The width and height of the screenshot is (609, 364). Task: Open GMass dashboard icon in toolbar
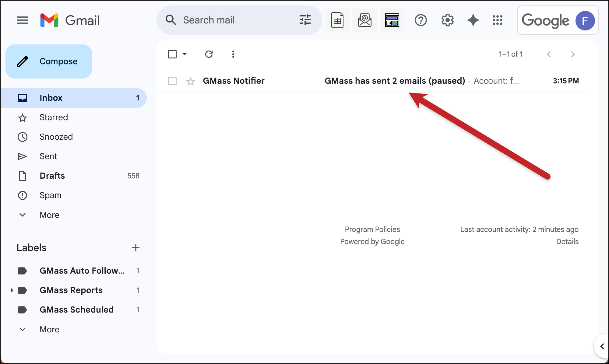392,20
